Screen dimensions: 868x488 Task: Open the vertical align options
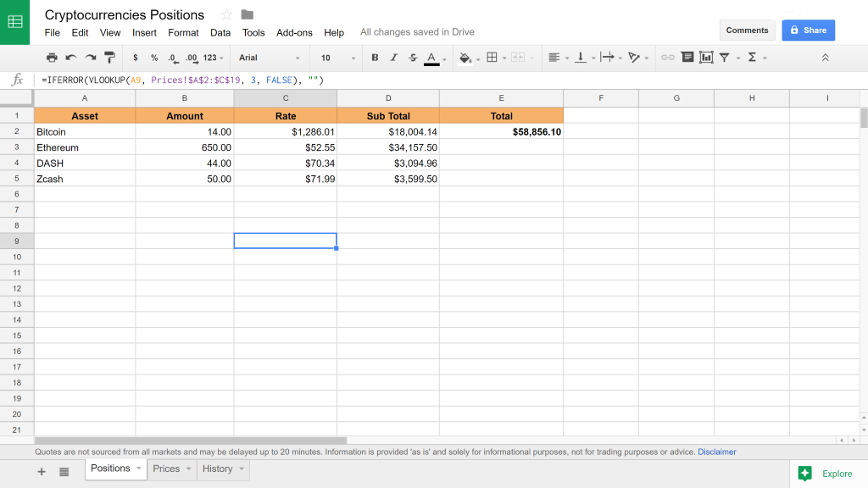pyautogui.click(x=580, y=58)
